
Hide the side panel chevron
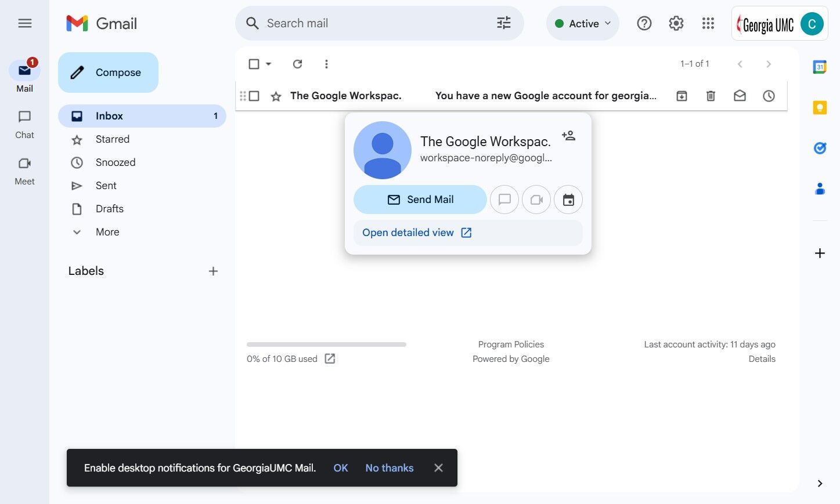coord(820,483)
